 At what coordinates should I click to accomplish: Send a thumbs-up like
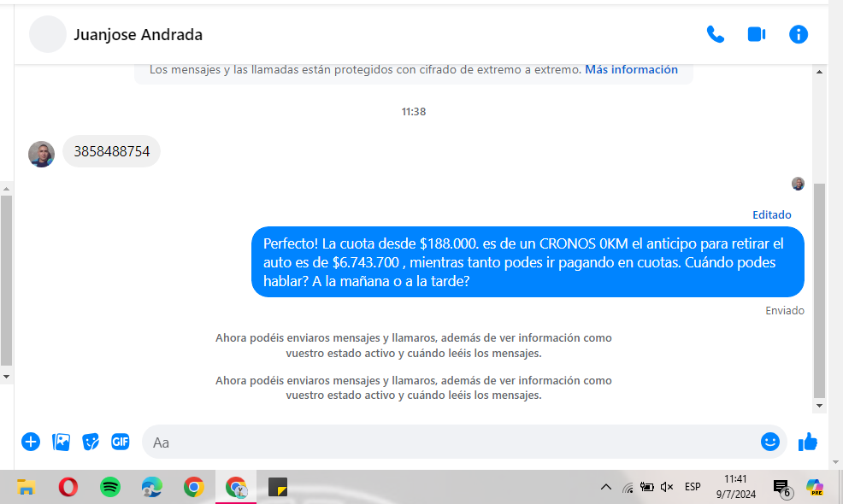(x=807, y=442)
